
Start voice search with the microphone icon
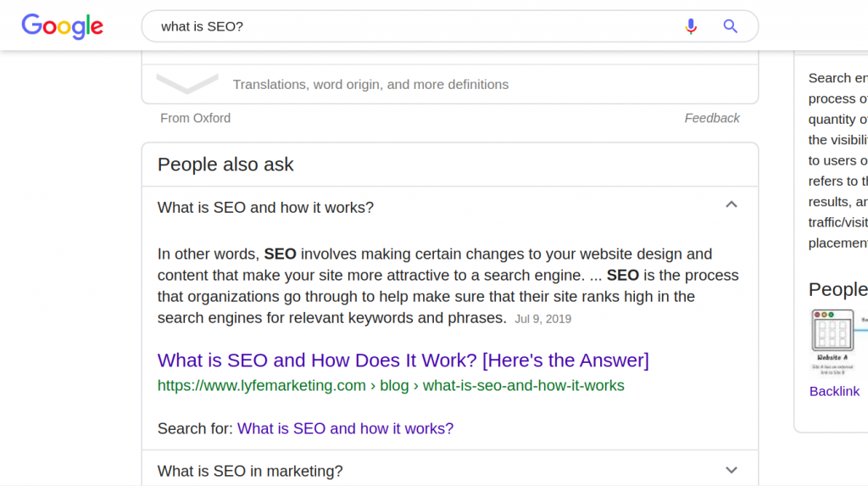(x=691, y=26)
